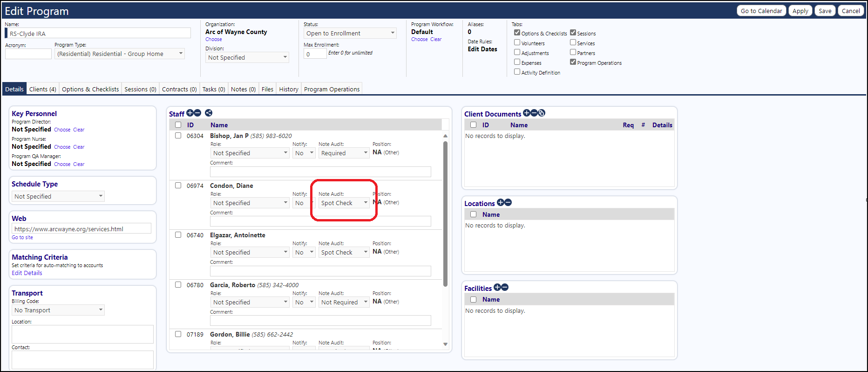Open Edit Details under Matching Criteria

click(x=27, y=273)
